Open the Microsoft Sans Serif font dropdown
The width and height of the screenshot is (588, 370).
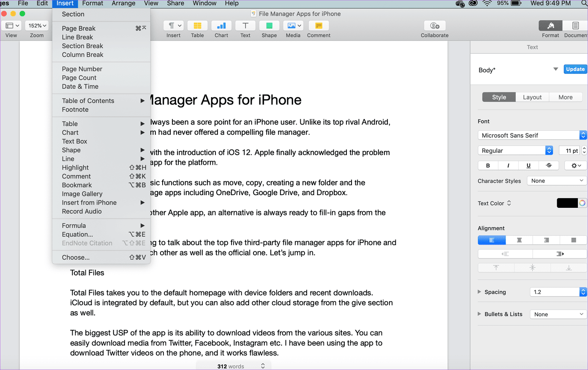[x=532, y=135]
